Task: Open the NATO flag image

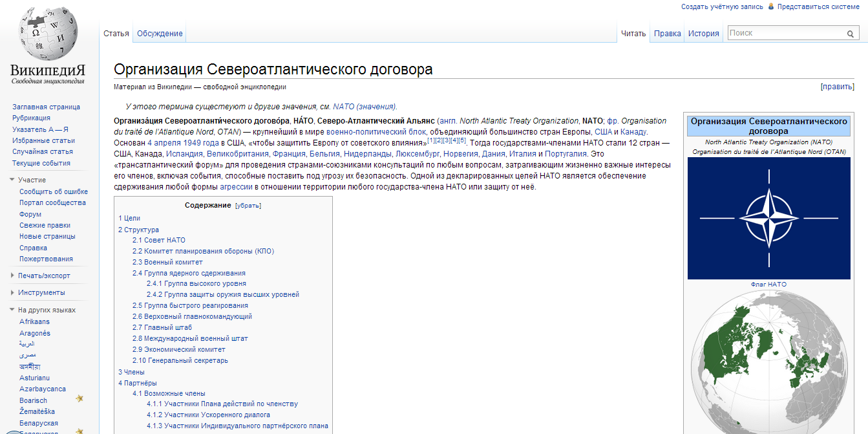Action: 769,219
